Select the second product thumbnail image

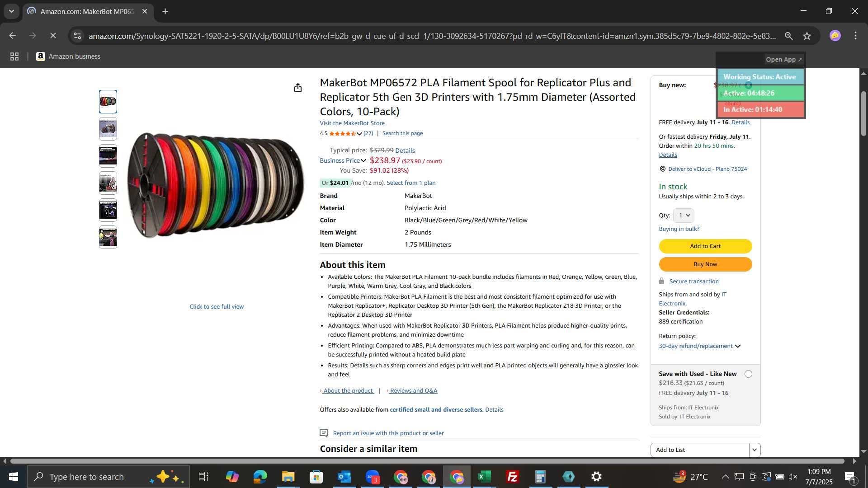click(108, 129)
